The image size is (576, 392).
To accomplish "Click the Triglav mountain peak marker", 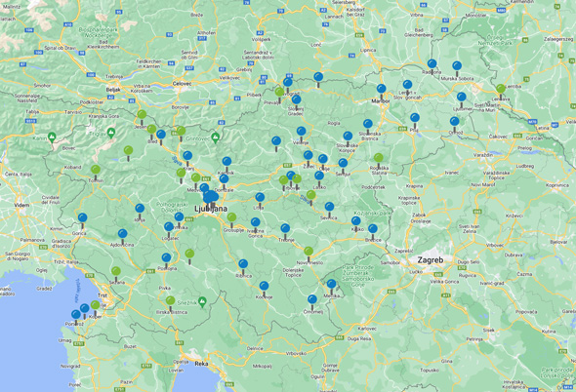I will coord(111,133).
